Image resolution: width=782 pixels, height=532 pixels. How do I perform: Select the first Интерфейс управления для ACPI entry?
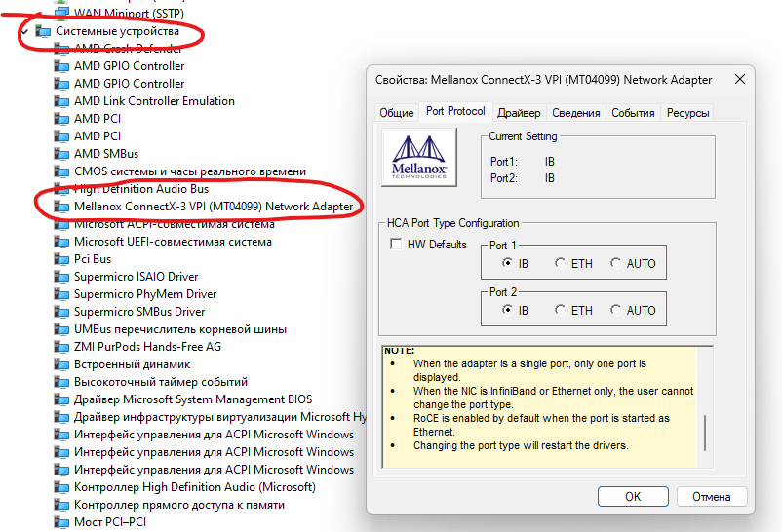click(214, 435)
